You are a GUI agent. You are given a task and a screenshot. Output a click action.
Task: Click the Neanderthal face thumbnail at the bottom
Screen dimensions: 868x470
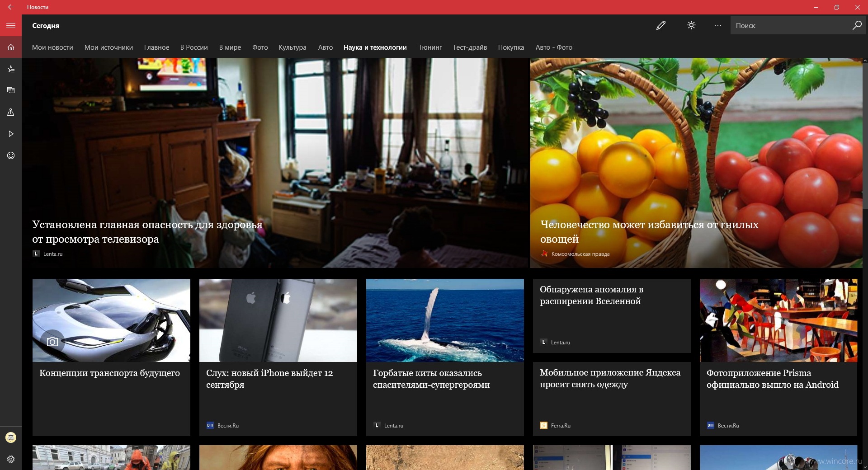(x=278, y=457)
